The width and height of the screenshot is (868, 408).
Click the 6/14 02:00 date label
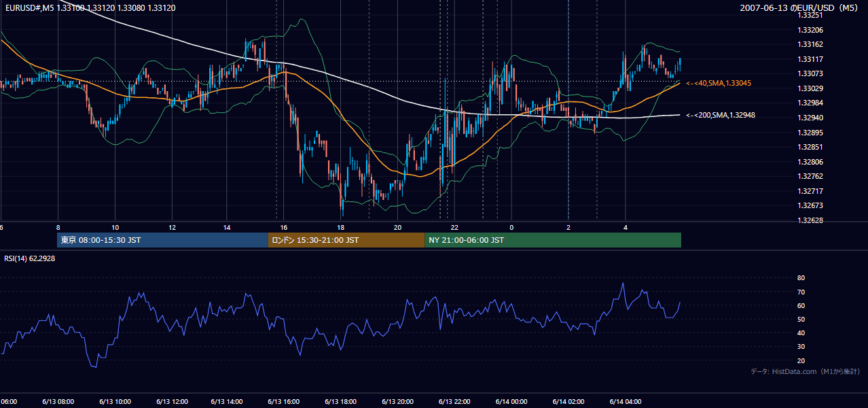(568, 402)
